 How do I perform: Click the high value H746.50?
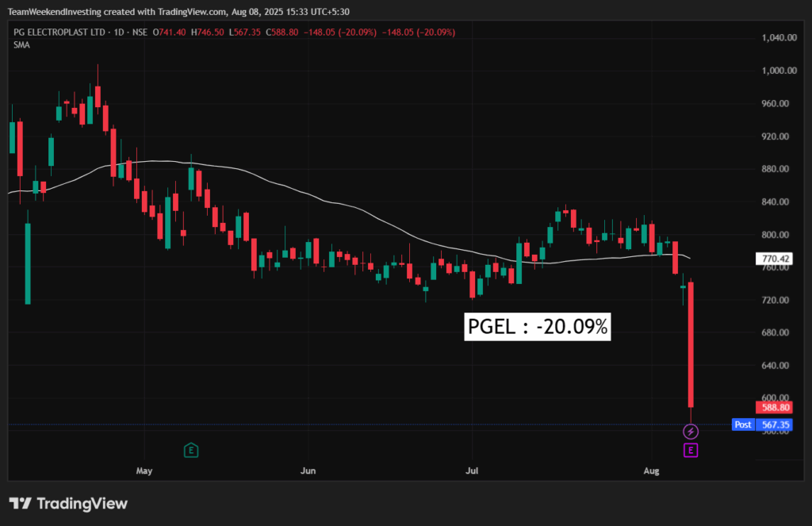point(208,32)
